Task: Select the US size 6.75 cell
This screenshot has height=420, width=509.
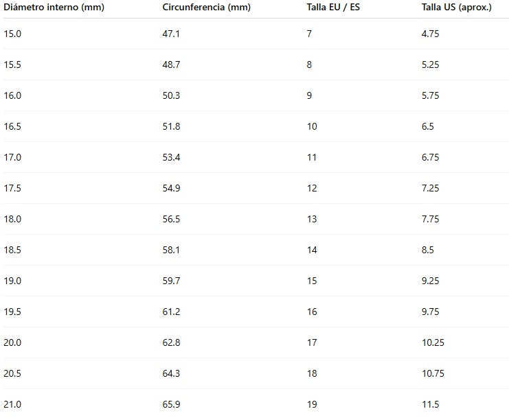Action: 430,157
